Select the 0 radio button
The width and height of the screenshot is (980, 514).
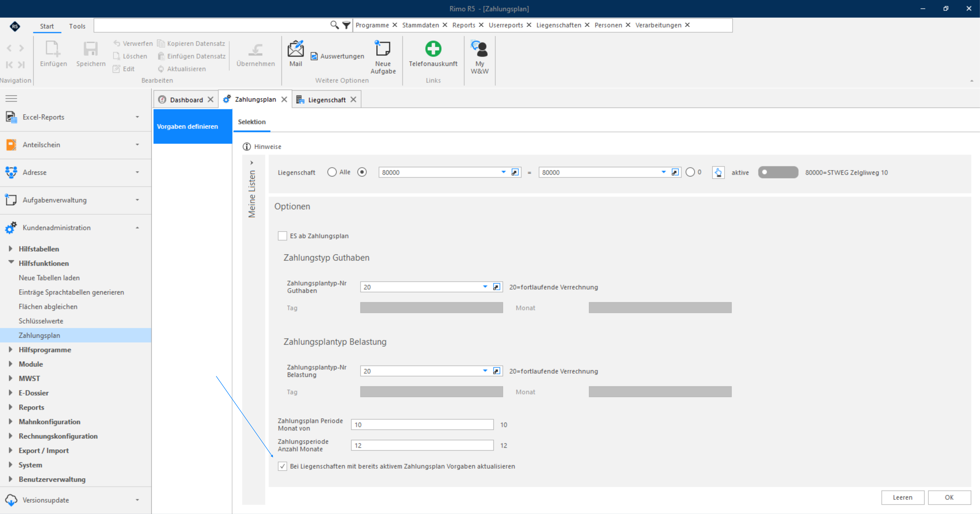point(690,172)
